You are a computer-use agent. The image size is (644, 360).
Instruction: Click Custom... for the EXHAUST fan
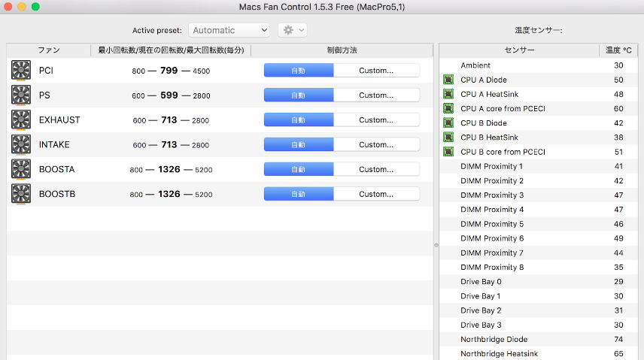tap(376, 120)
